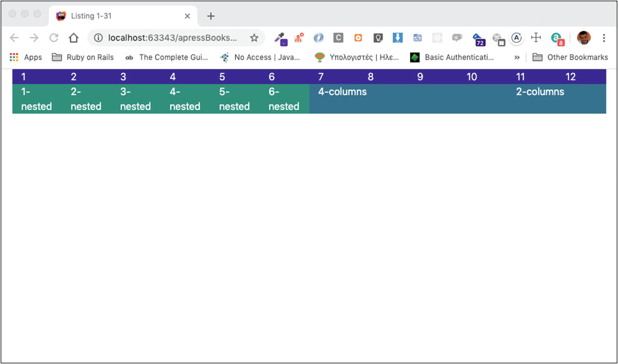The width and height of the screenshot is (618, 364).
Task: Click the localhost address bar
Action: pyautogui.click(x=172, y=38)
